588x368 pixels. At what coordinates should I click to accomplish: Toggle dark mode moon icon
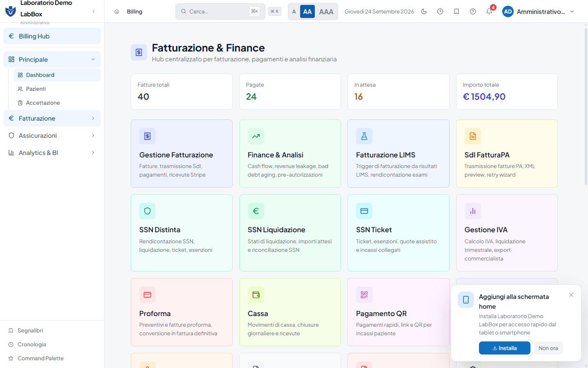(424, 11)
